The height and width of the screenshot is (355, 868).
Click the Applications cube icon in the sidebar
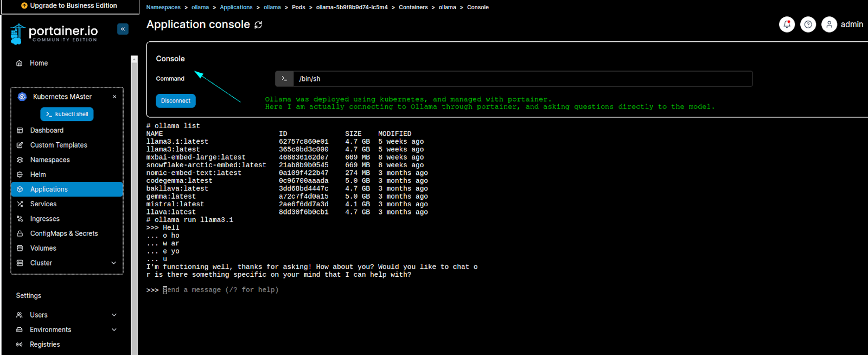coord(20,189)
